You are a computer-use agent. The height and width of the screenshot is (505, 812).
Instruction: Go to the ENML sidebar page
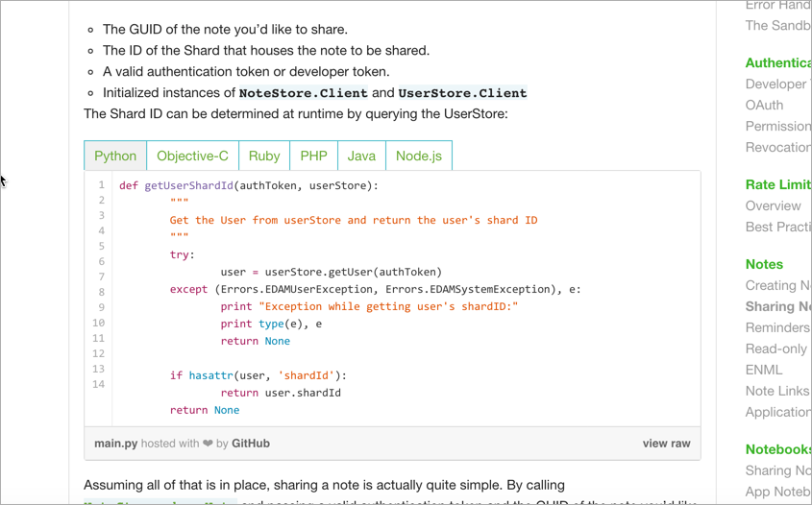click(x=764, y=370)
